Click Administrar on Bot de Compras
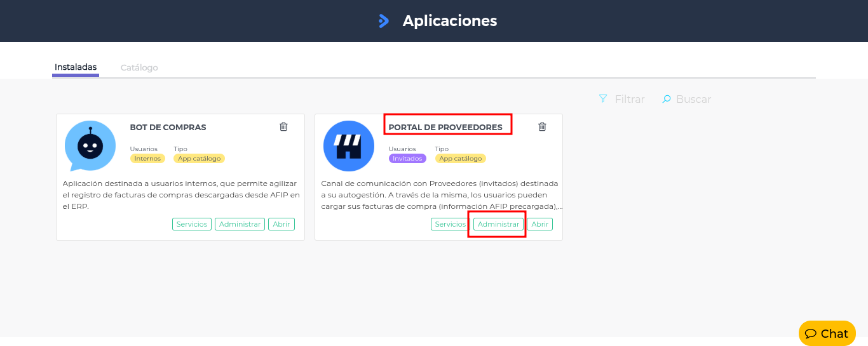Viewport: 868px width, 346px height. pyautogui.click(x=240, y=224)
